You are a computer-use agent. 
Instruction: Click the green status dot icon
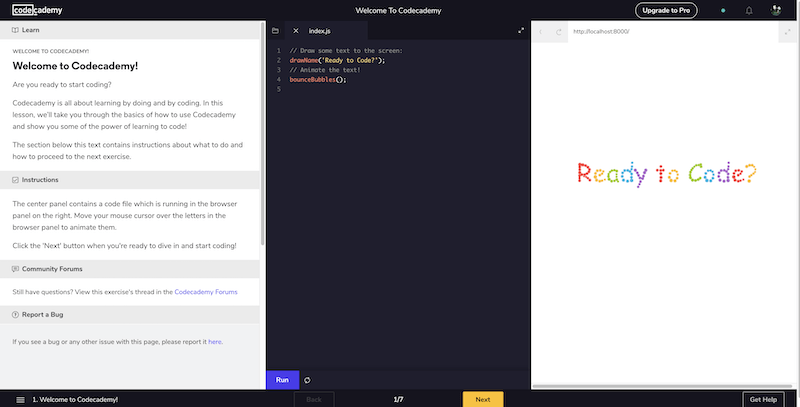723,10
